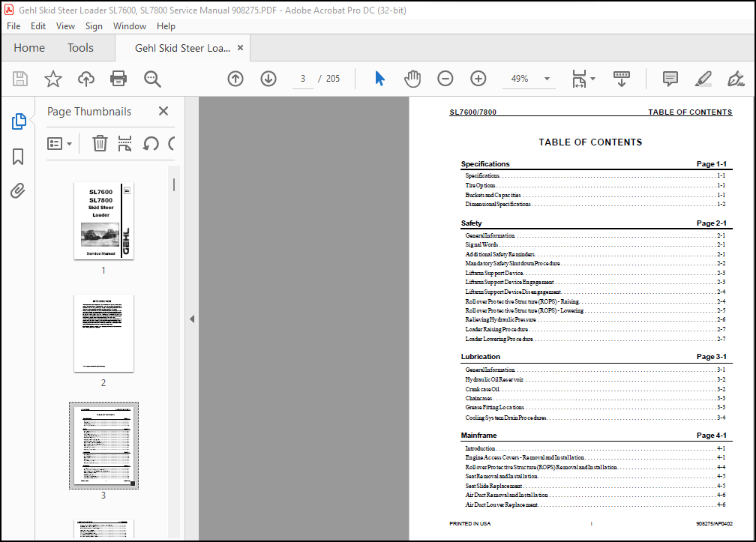
Task: Go to previous page with up arrow
Action: click(x=235, y=79)
